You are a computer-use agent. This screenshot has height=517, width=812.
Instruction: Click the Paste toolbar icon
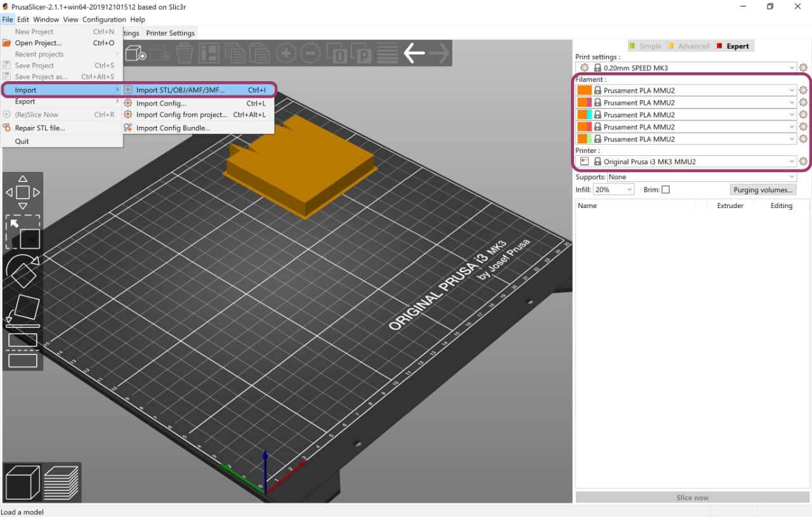(x=259, y=54)
